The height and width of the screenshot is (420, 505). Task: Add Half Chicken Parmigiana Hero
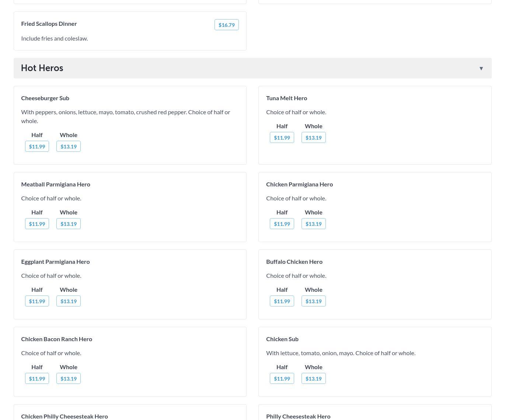point(282,224)
